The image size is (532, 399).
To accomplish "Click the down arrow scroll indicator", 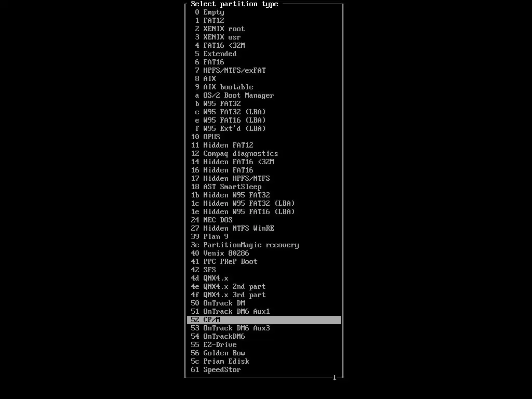I will coord(335,378).
